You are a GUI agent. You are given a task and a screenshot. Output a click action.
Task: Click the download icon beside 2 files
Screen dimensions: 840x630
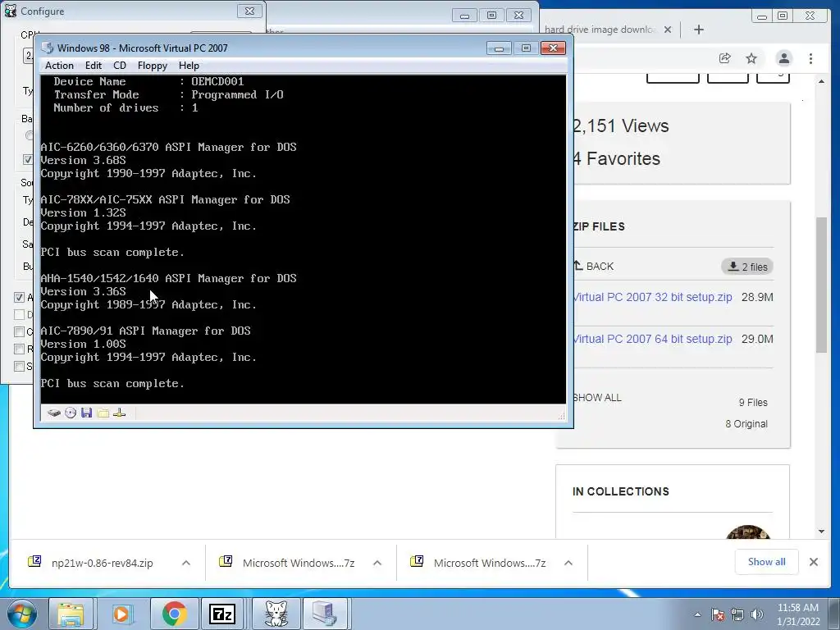(x=733, y=267)
